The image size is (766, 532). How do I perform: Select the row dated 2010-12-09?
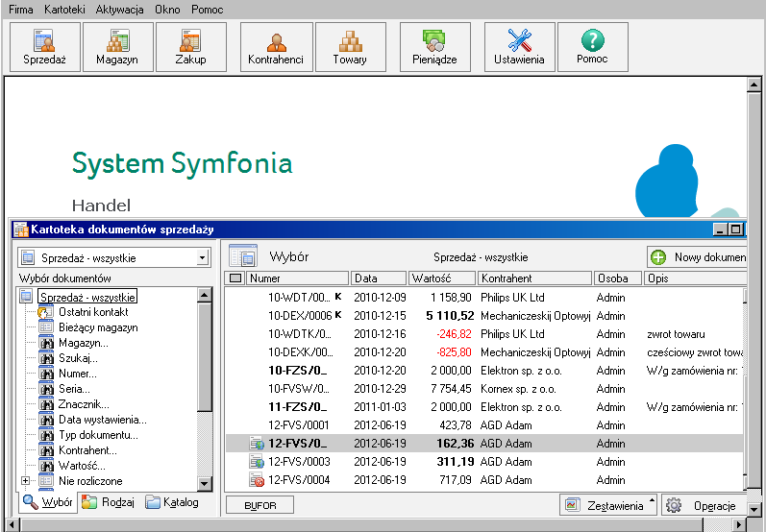tap(483, 298)
